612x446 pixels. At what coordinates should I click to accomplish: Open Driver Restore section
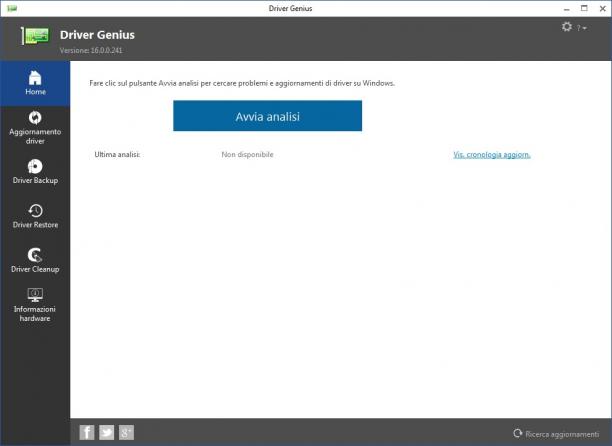coord(35,216)
